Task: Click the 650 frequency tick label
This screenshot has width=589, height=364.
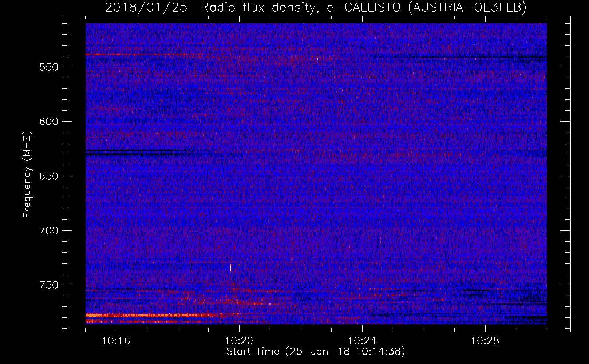Action: point(49,176)
